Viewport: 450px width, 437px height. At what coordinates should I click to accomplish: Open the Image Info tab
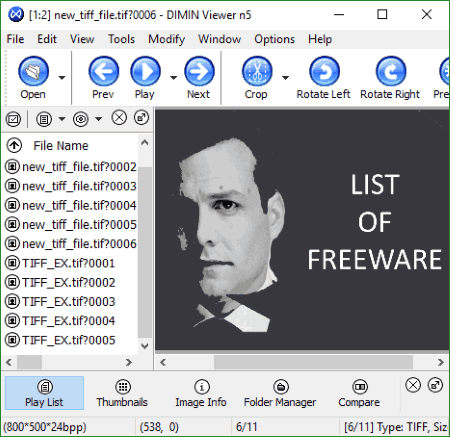tap(201, 393)
